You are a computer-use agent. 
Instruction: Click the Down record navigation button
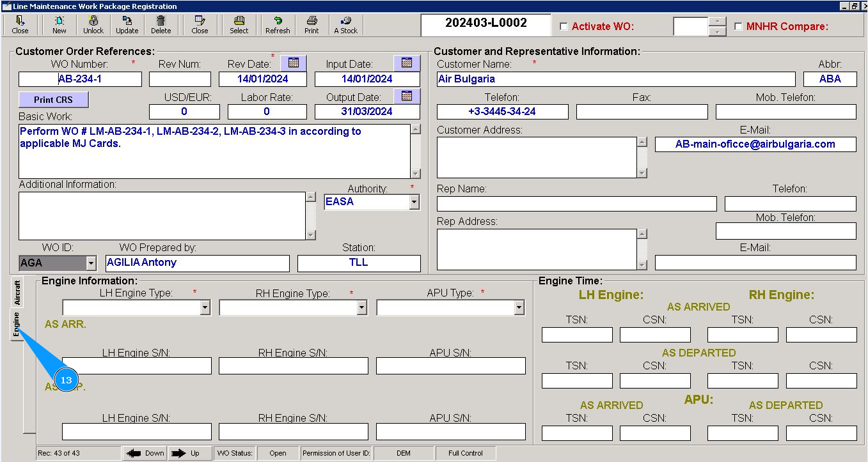click(145, 453)
